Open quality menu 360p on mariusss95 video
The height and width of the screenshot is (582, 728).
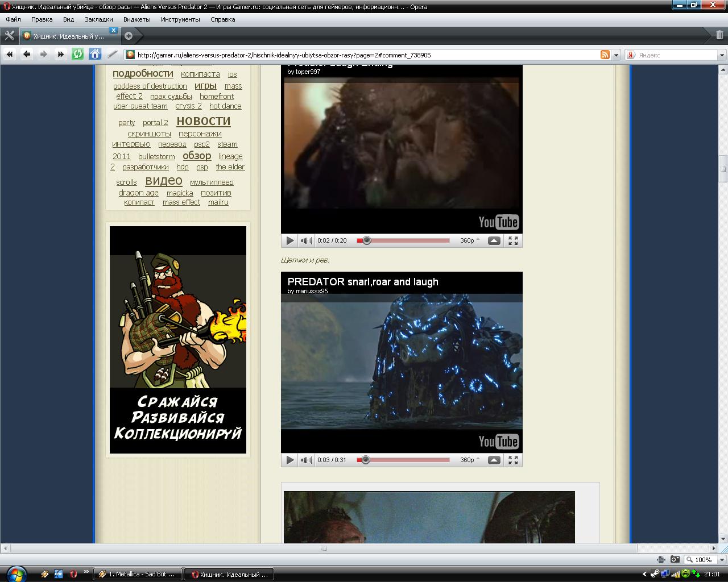tap(470, 460)
